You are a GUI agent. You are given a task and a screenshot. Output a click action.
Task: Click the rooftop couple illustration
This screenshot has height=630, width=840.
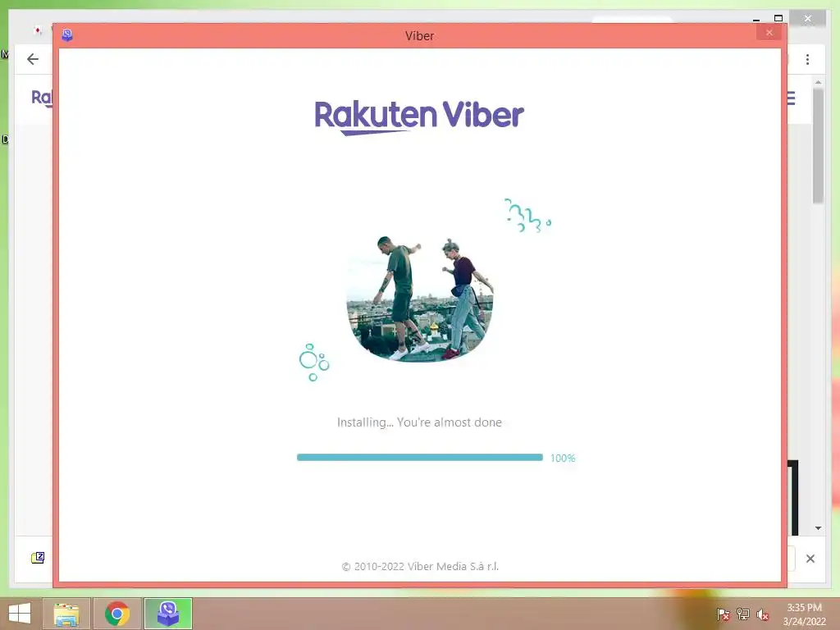[x=419, y=299]
